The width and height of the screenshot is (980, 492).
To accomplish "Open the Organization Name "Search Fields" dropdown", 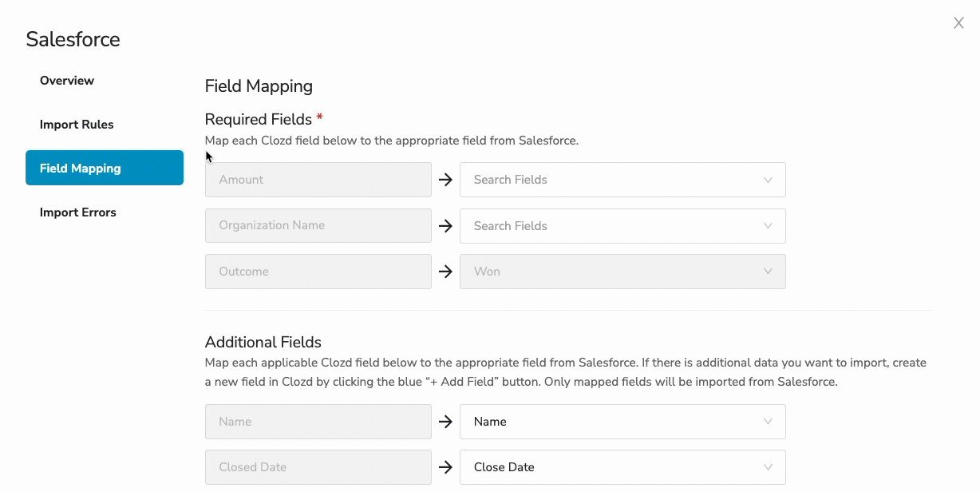I will (x=622, y=226).
